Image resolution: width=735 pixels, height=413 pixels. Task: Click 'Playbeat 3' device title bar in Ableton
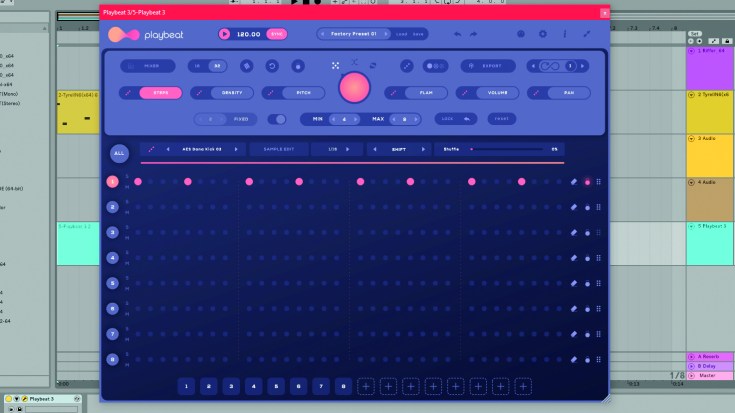42,399
